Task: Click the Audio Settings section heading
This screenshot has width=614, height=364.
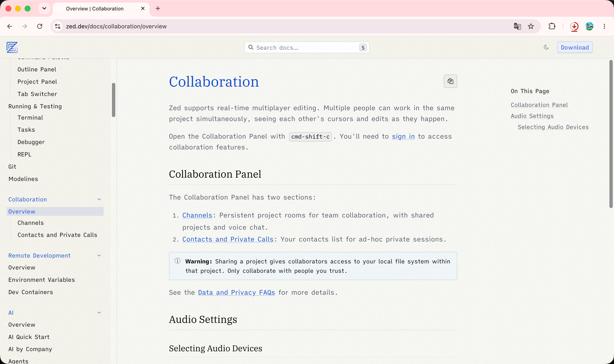Action: point(203,319)
